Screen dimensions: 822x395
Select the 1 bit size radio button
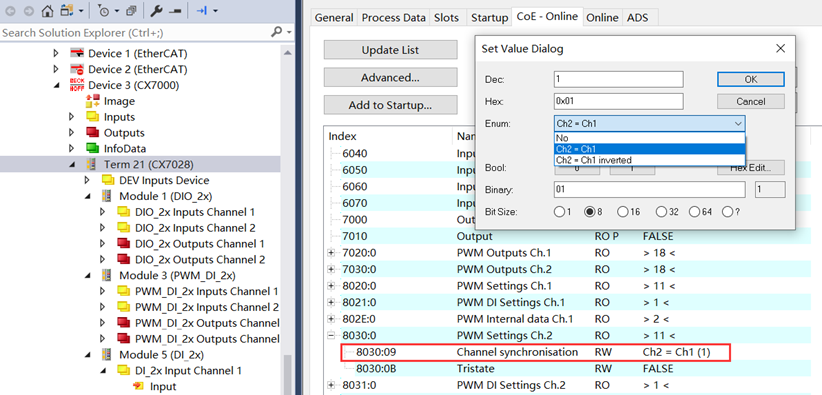[559, 212]
